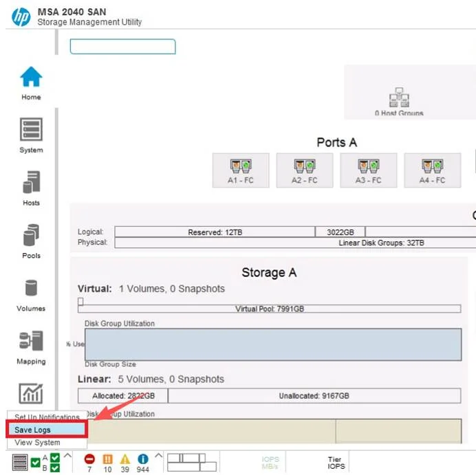Viewport: 476px width, 475px height.
Task: Click the Virtual Pool: 7991GB bar
Action: pyautogui.click(x=269, y=309)
